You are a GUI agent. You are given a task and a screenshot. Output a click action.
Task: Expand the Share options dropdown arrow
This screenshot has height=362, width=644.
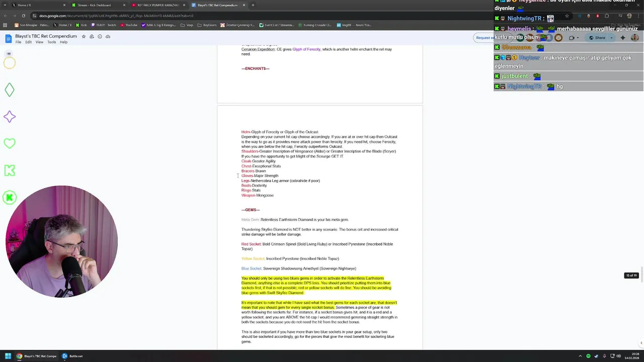[611, 38]
